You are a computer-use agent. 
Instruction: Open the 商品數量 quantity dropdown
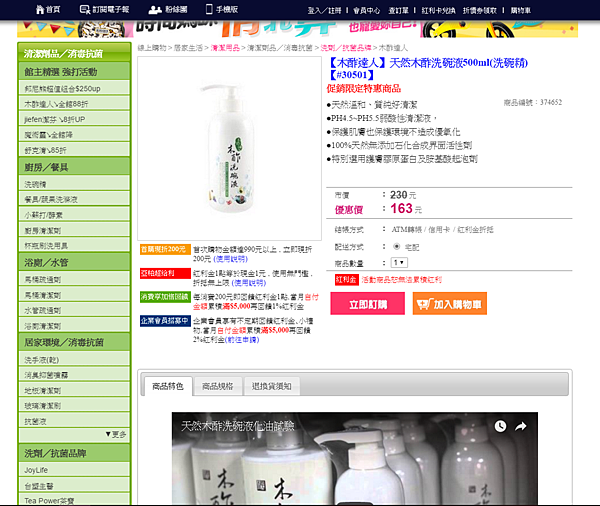[x=399, y=263]
